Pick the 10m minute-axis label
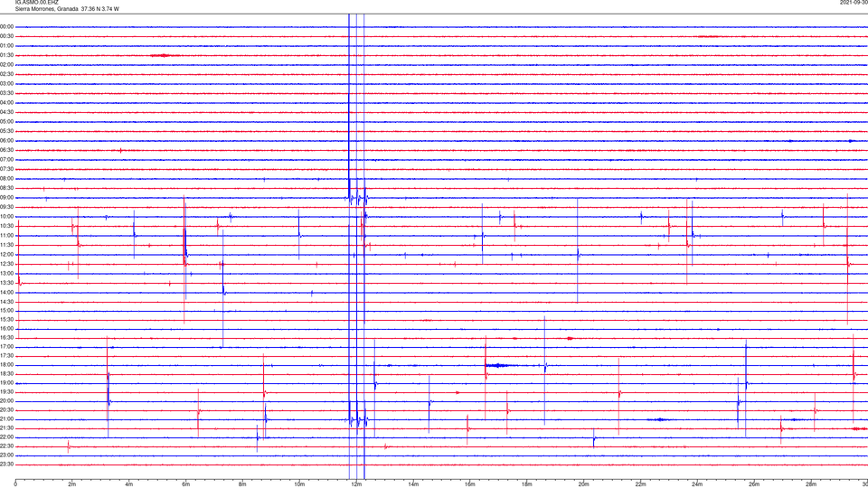Image resolution: width=868 pixels, height=488 pixels. tap(299, 484)
